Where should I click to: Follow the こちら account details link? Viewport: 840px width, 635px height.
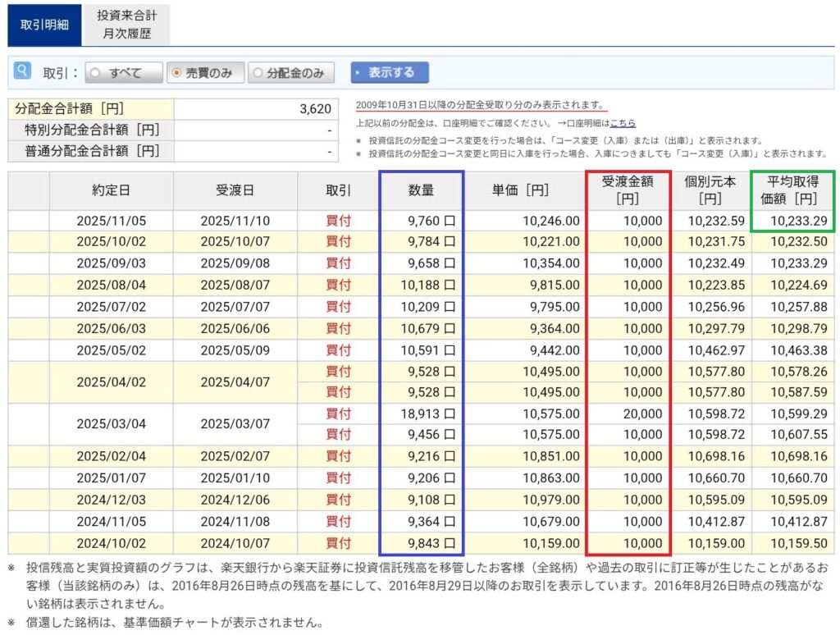click(623, 123)
